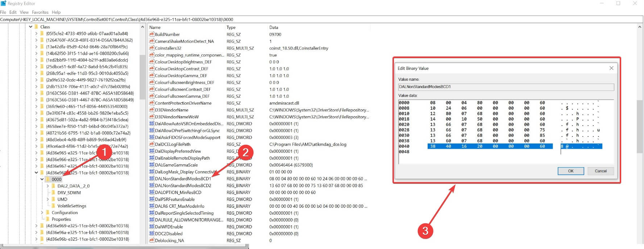Viewport: 644px width, 249px height.
Task: Click the Value name field DALNonStandardModesBCD1
Action: coord(506,87)
